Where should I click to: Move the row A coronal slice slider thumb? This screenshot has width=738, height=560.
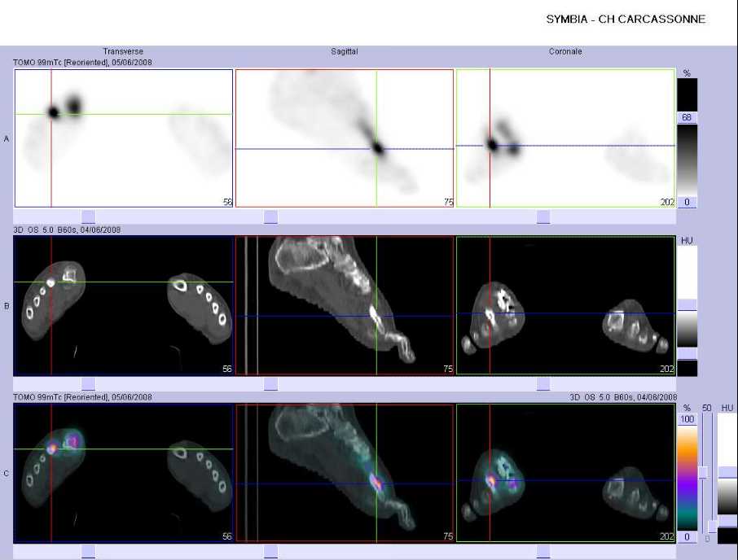pyautogui.click(x=543, y=217)
